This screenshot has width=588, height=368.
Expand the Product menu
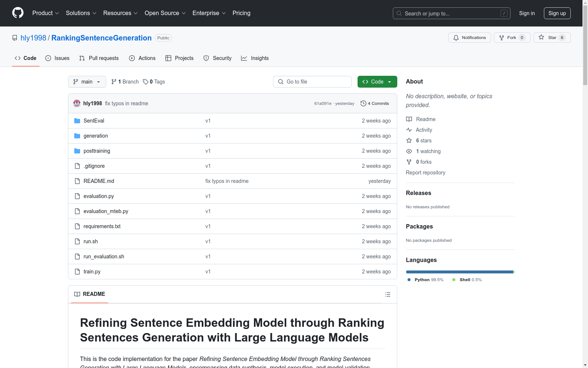point(46,13)
